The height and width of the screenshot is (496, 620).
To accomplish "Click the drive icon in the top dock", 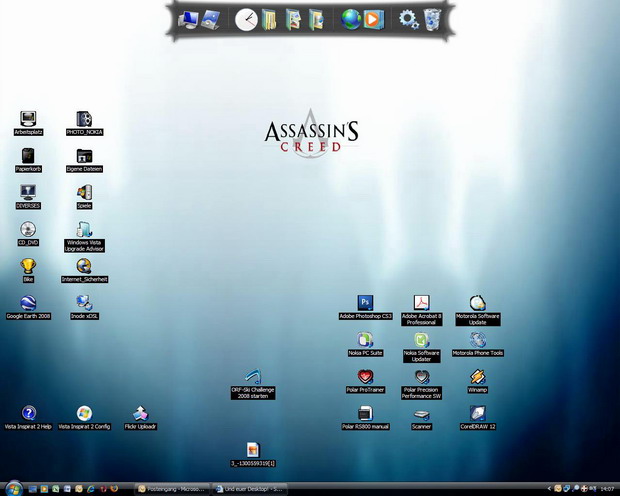I will tap(210, 20).
